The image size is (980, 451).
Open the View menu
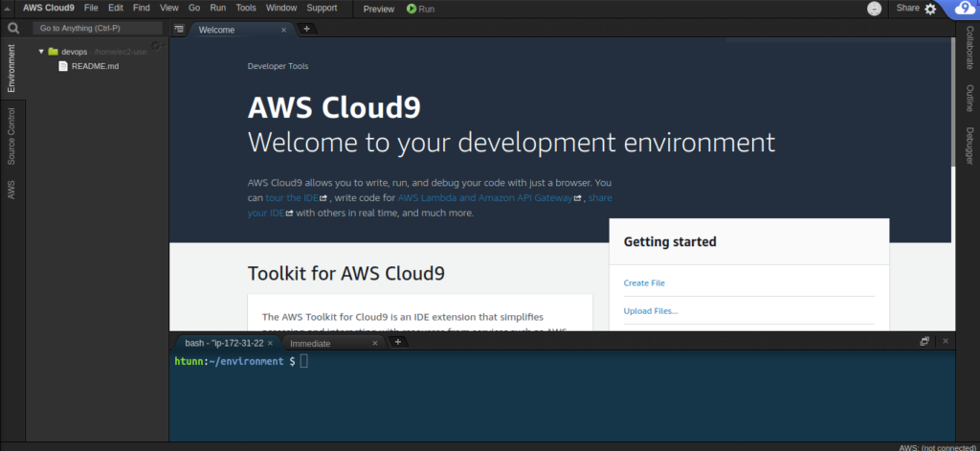tap(169, 8)
